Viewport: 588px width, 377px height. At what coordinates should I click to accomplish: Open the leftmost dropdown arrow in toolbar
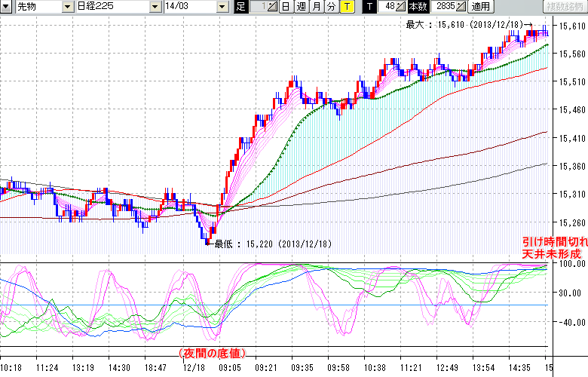(x=6, y=7)
